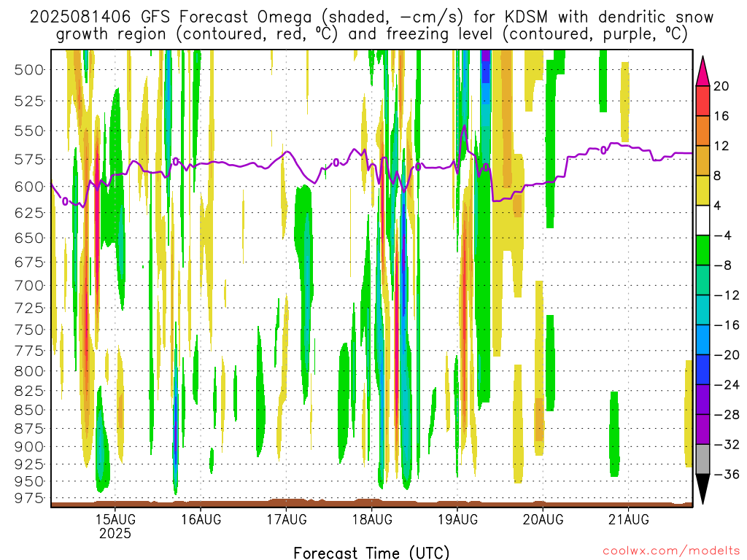Click the 825 pressure level label
Viewport: 747px width, 560px height.
point(28,391)
